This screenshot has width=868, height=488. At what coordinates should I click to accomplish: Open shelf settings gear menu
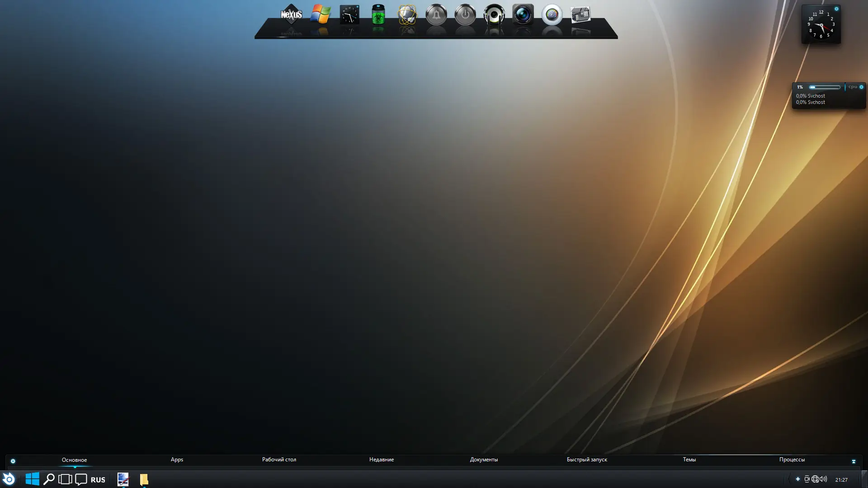click(x=13, y=461)
